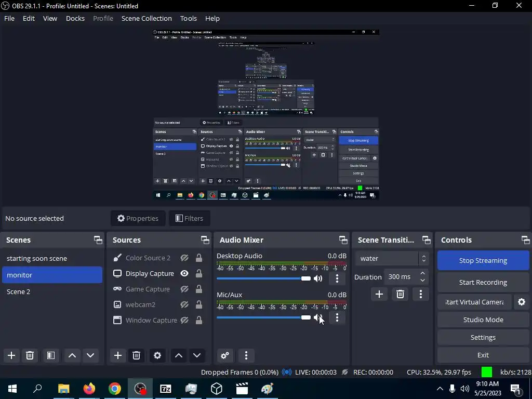Open OBS Studio in the taskbar

(140, 389)
